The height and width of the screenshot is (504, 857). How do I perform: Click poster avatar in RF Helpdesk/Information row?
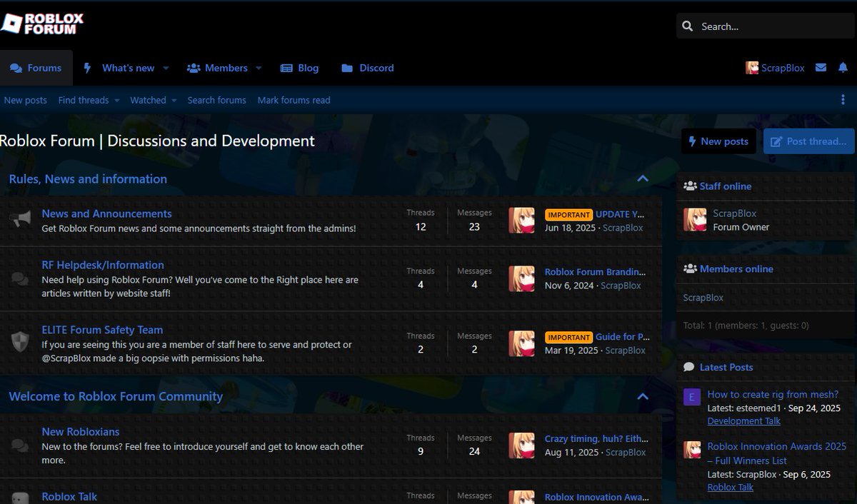521,278
